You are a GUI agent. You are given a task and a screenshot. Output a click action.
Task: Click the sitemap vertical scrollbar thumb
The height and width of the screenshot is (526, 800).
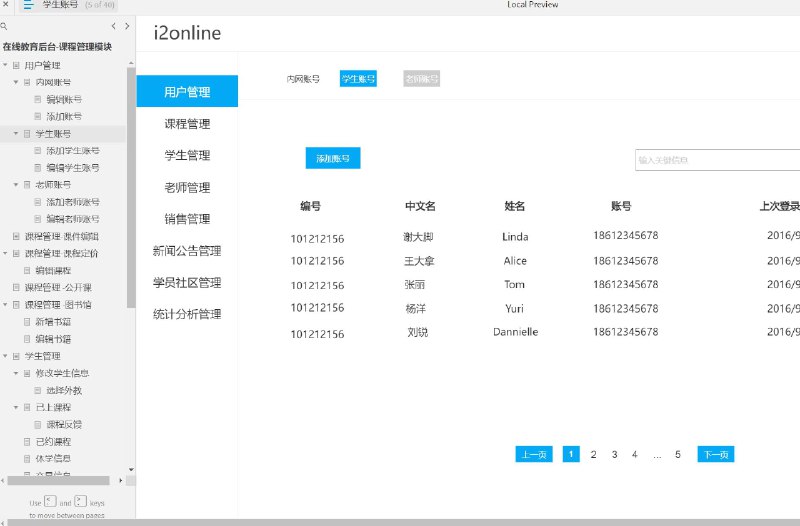pos(131,188)
